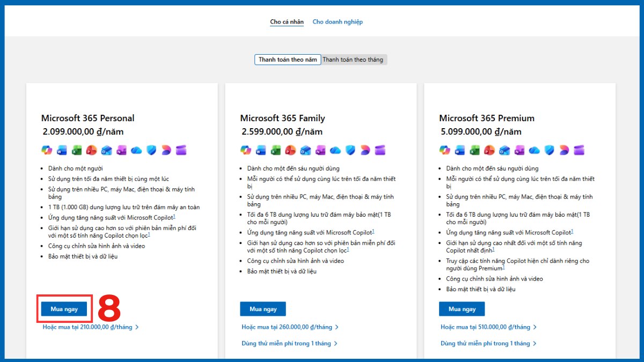Click '1 TB (1.000 GB) dung lượng lưu trữ' line
Screen dimensions: 644x362
coord(124,207)
